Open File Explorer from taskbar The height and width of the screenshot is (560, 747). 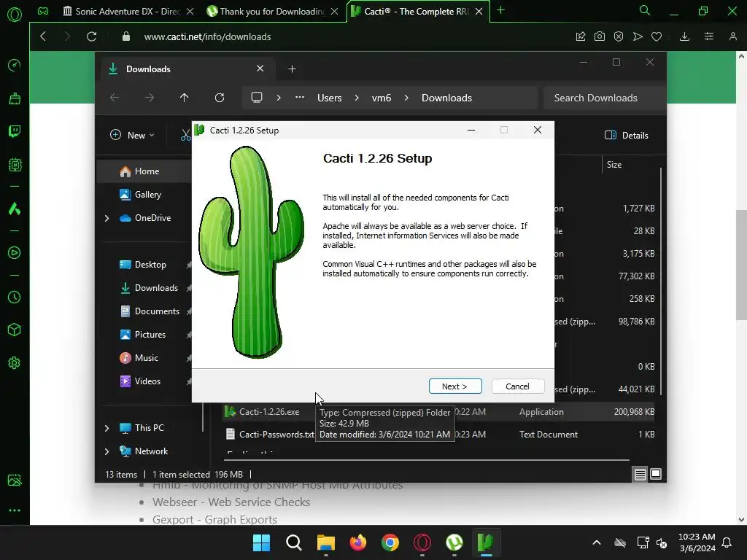point(326,542)
